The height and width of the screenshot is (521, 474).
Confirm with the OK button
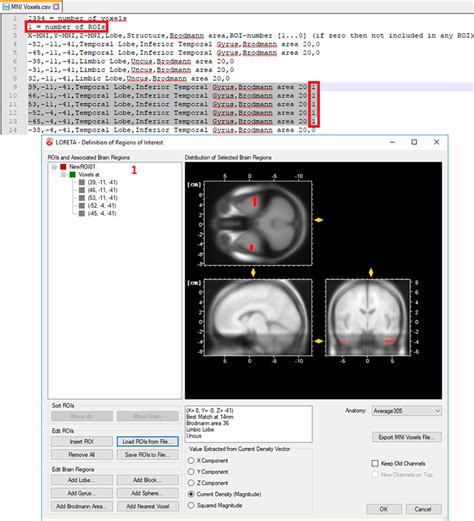click(x=384, y=509)
